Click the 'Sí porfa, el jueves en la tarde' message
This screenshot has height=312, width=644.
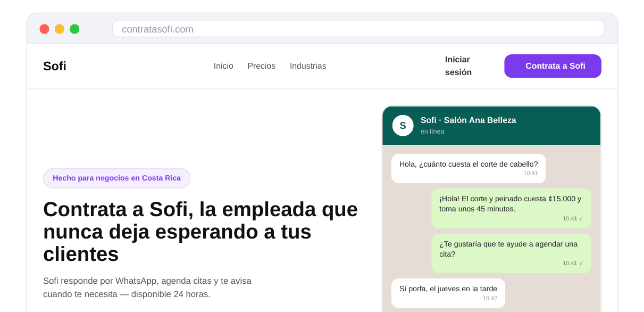(448, 293)
